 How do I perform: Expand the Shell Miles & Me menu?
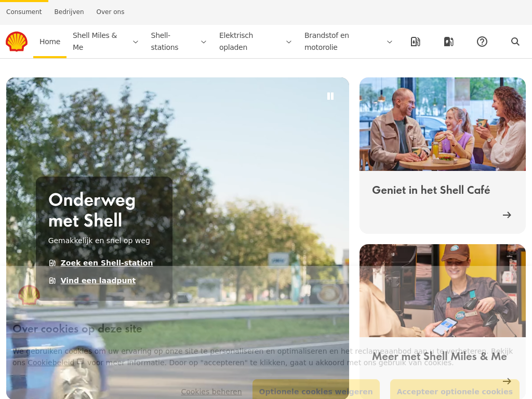pos(135,42)
